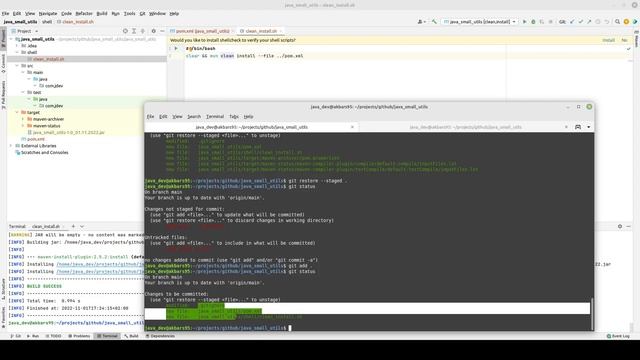The height and width of the screenshot is (360, 640).
Task: Open the Refactor menu in IntelliJ
Action: pyautogui.click(x=84, y=13)
